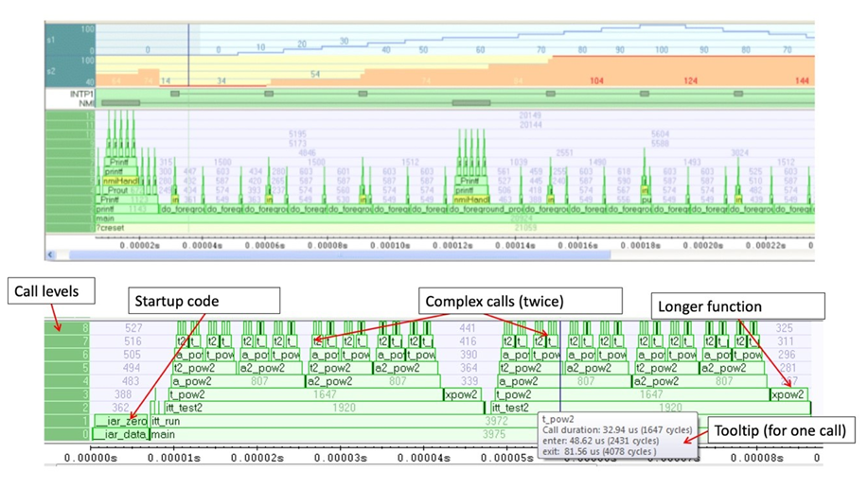The image size is (868, 488).
Task: Click the 3024 cycle count value
Action: point(740,152)
